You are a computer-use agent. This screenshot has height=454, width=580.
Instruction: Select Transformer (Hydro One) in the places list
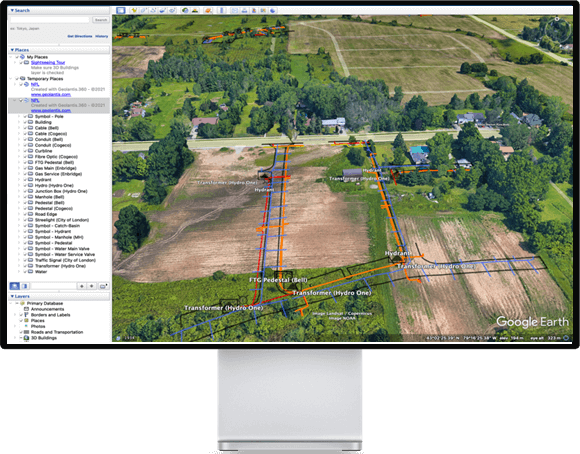(60, 266)
